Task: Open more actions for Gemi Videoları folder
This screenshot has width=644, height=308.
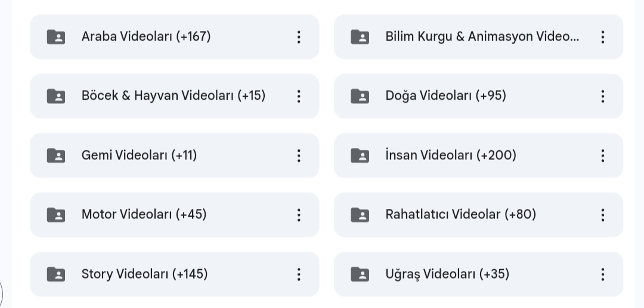Action: tap(299, 155)
